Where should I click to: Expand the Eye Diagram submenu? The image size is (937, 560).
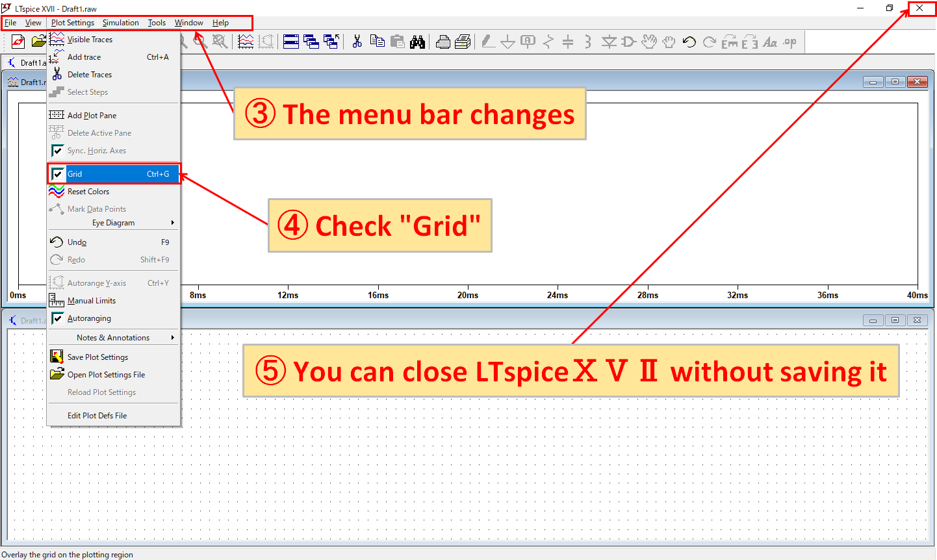[114, 222]
